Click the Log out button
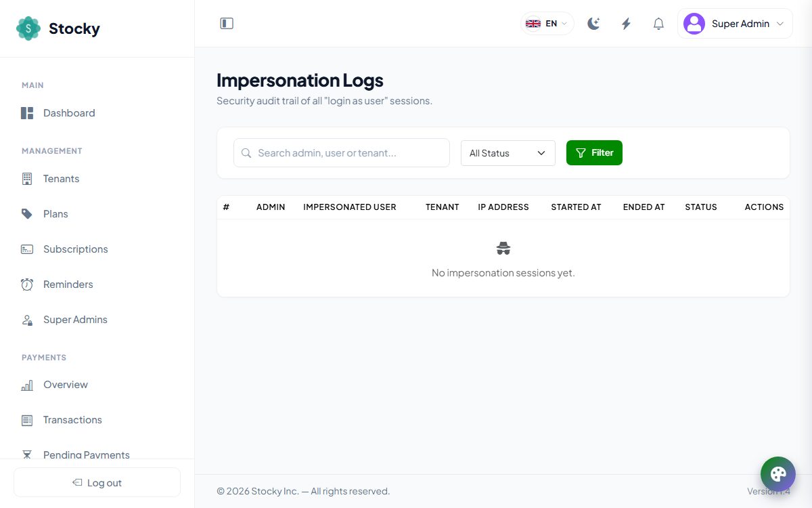812x508 pixels. tap(97, 483)
